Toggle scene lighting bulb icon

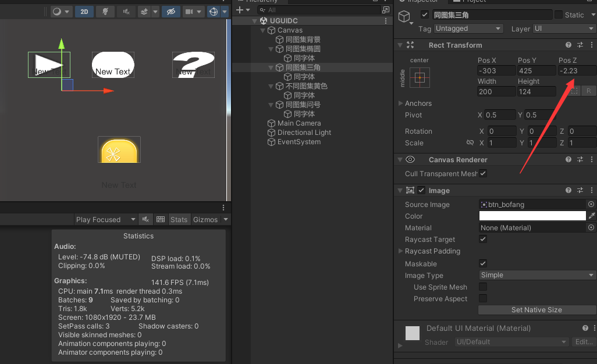(x=105, y=12)
